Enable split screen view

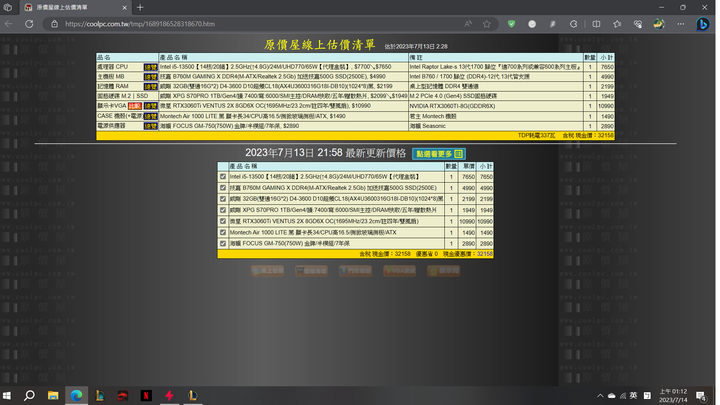[596, 24]
